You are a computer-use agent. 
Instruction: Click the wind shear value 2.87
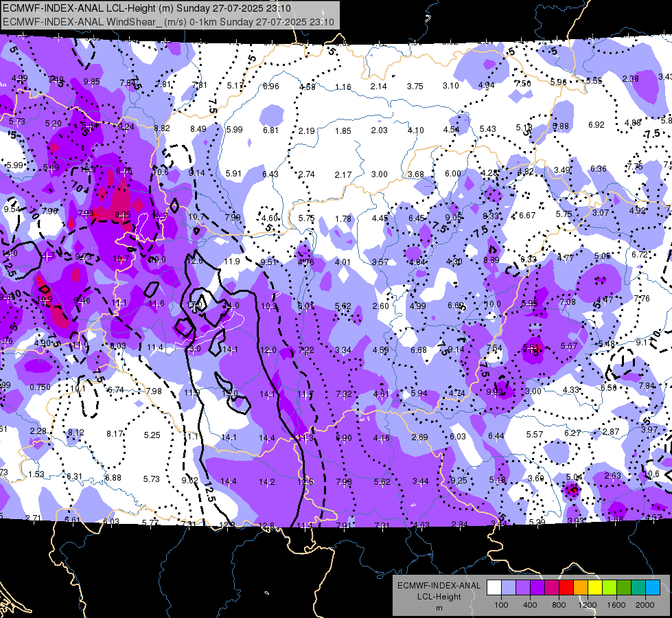611,431
